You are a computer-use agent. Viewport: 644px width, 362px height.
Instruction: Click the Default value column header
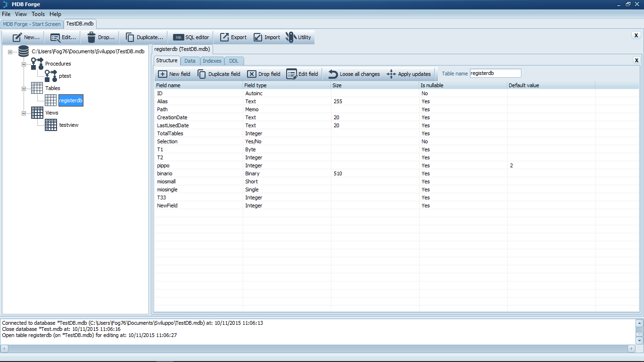(551, 85)
